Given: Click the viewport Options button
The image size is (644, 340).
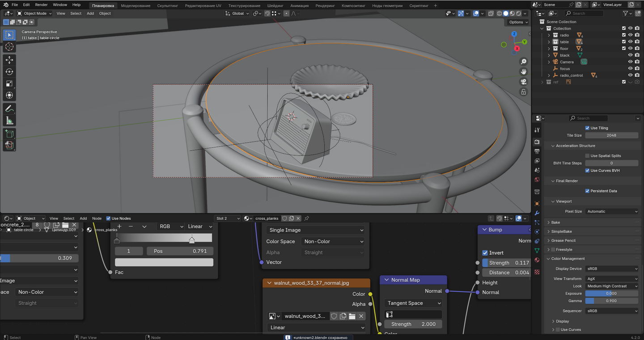Looking at the screenshot, I should 518,22.
